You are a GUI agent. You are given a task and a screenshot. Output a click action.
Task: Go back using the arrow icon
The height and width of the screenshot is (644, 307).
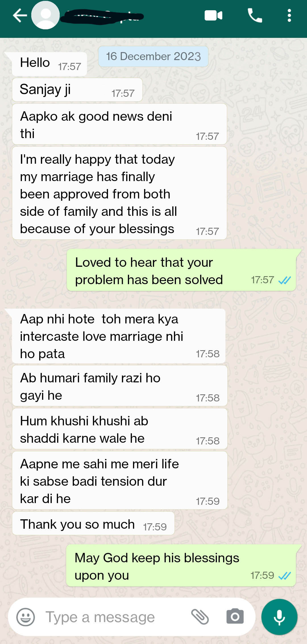pos(20,15)
